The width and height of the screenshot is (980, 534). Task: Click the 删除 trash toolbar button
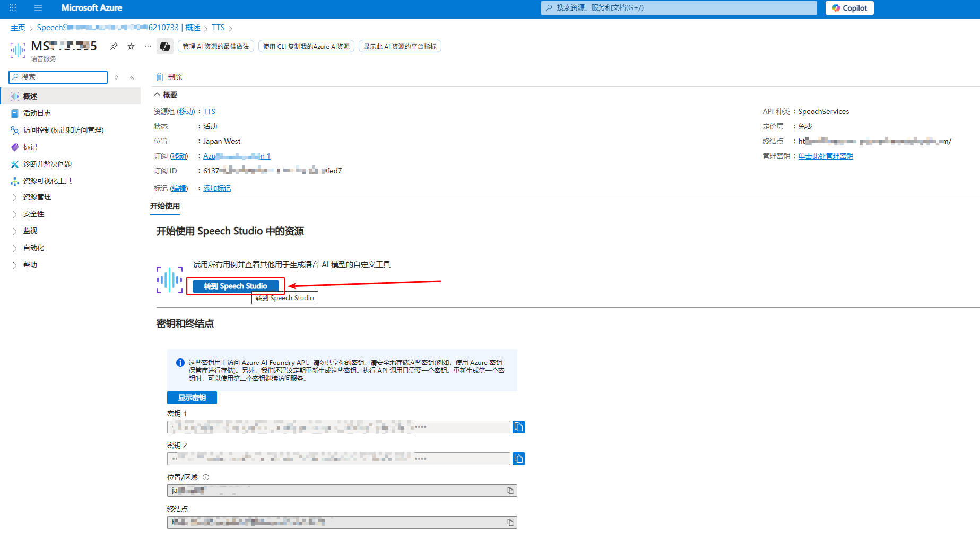(x=169, y=77)
